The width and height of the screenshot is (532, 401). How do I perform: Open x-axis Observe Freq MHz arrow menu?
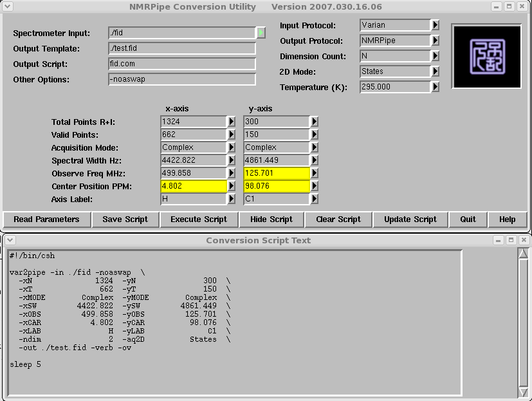tap(232, 173)
